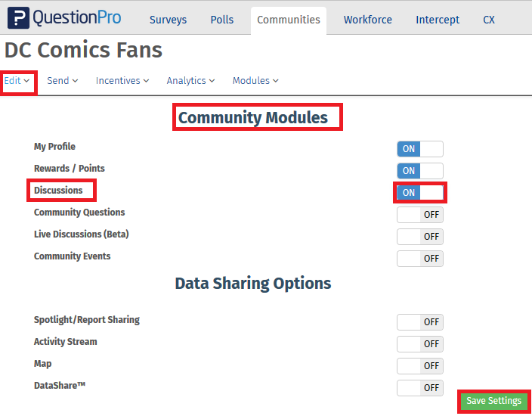The height and width of the screenshot is (416, 532).
Task: Switch on Spotlight/Report Sharing
Action: (x=419, y=322)
